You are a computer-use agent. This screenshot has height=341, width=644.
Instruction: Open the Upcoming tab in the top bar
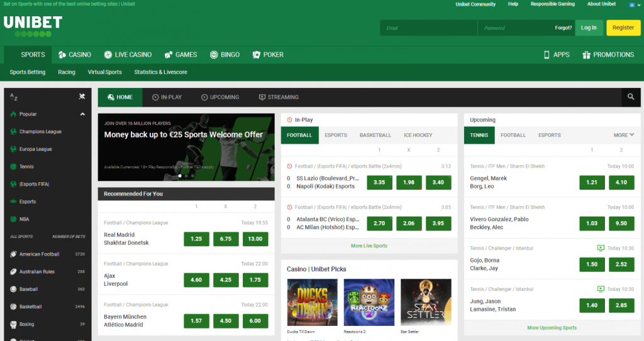219,97
